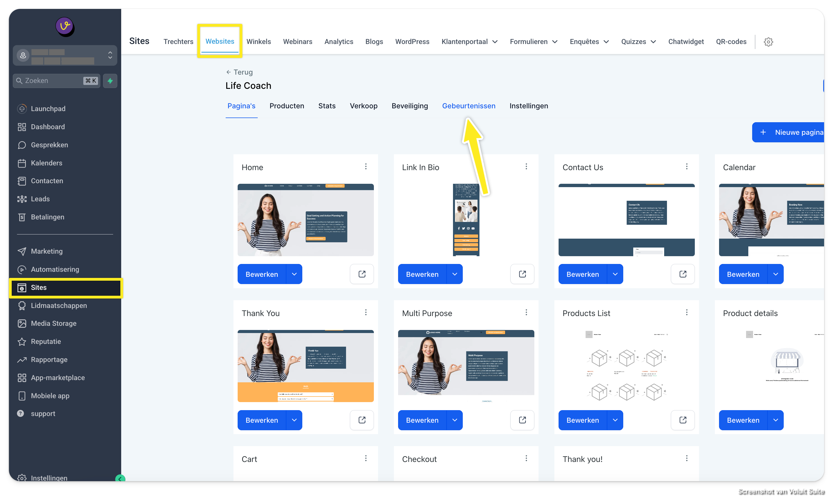Click Bewerken on the Product details page

coord(743,420)
